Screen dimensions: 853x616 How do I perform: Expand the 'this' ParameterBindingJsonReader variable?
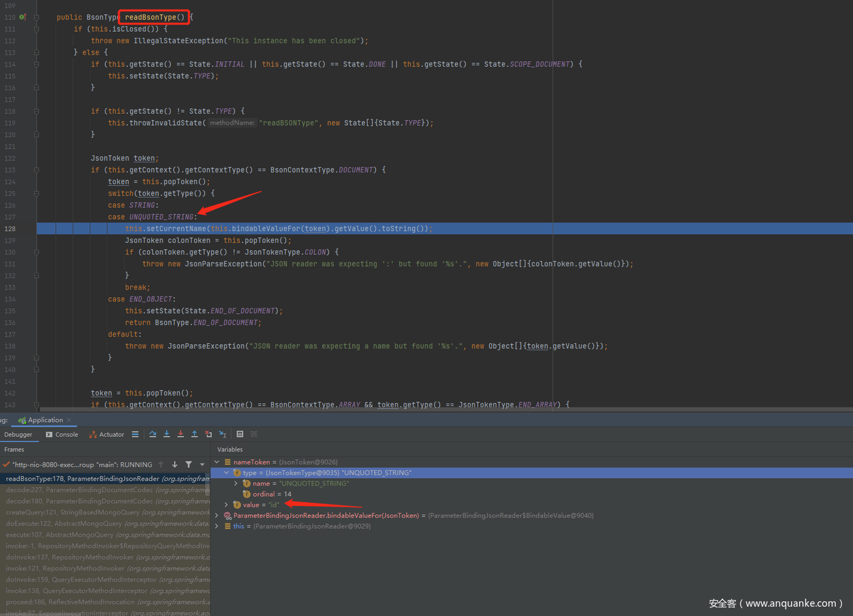click(217, 526)
